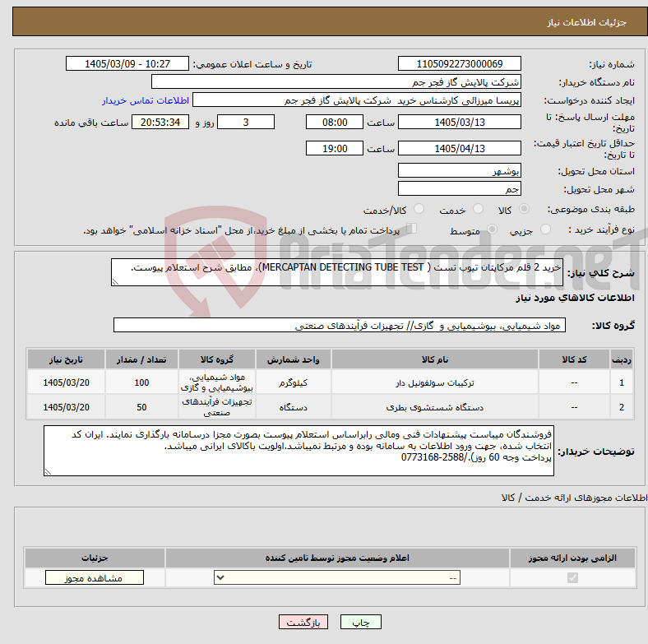Click the واحد شمارش column header
Screen dimensions: 648x644
[293, 359]
